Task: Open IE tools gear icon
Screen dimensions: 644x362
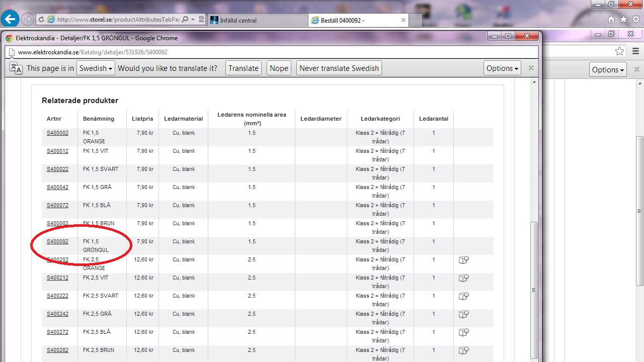Action: coord(635,20)
